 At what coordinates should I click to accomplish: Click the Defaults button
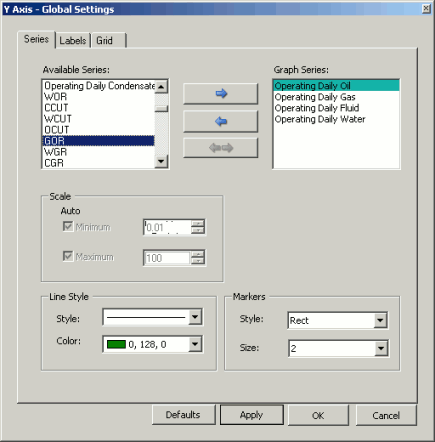click(x=184, y=415)
